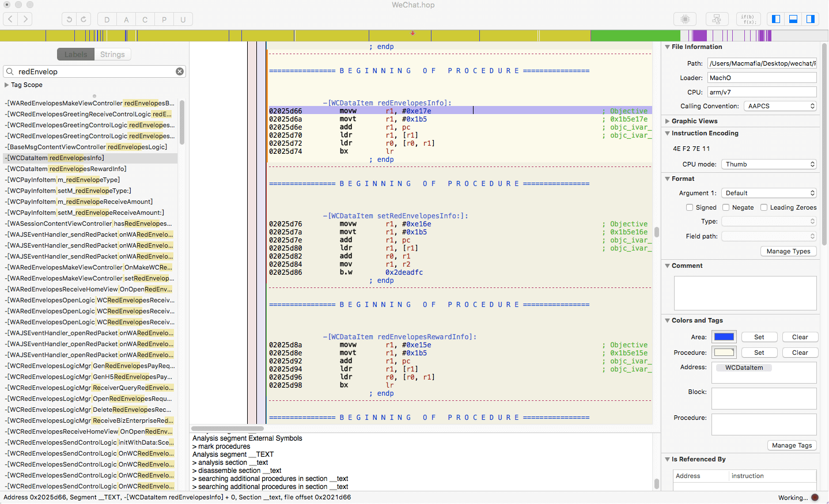The image size is (829, 504).
Task: Expand the Tag Scope section
Action: tap(7, 85)
